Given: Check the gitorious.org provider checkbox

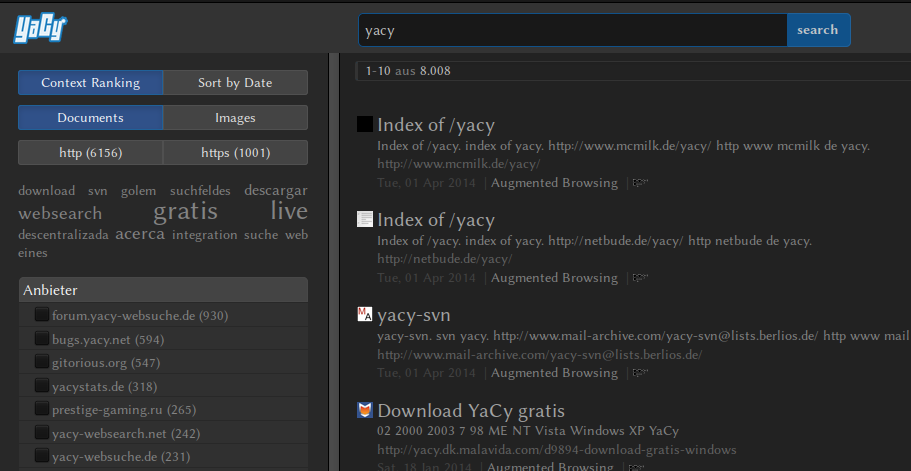Looking at the screenshot, I should pyautogui.click(x=41, y=362).
